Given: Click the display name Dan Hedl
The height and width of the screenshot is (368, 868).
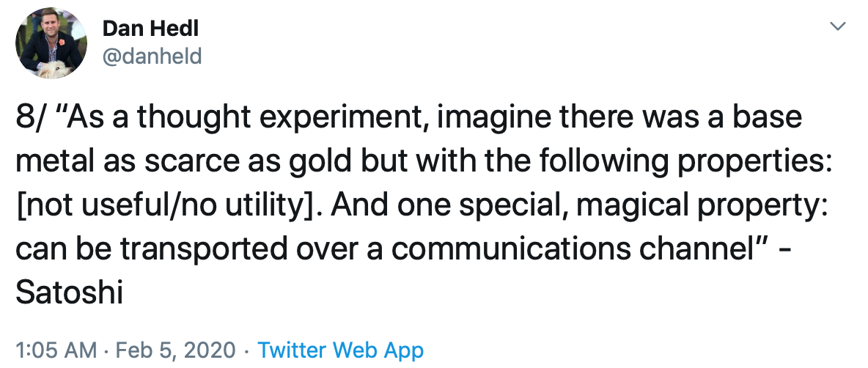Looking at the screenshot, I should point(150,29).
